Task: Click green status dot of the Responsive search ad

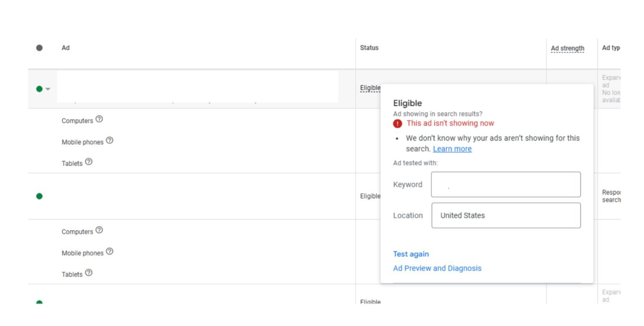Action: 39,196
